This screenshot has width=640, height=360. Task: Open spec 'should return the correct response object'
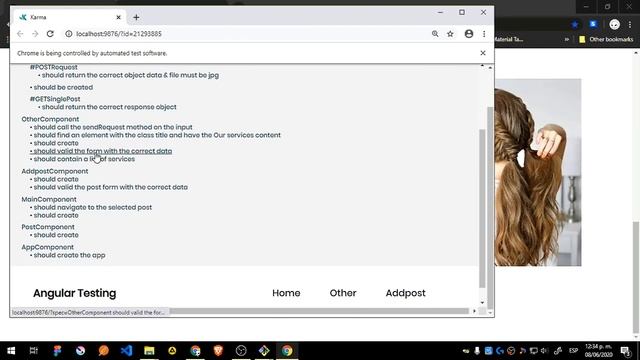click(109, 107)
